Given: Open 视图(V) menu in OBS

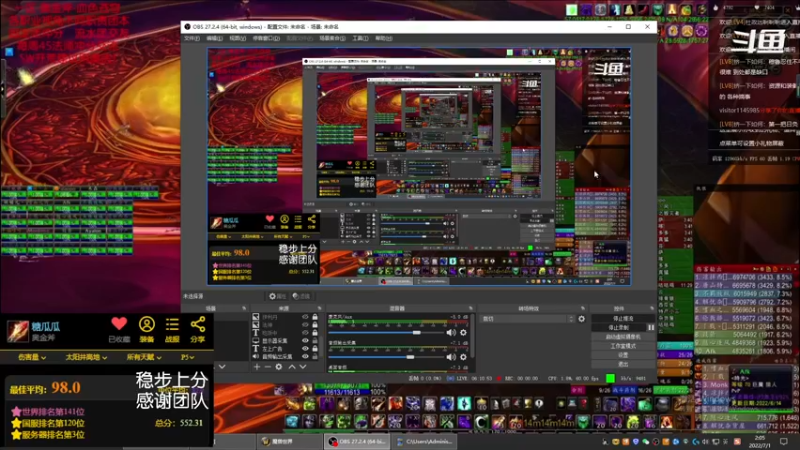Looking at the screenshot, I should (x=237, y=38).
